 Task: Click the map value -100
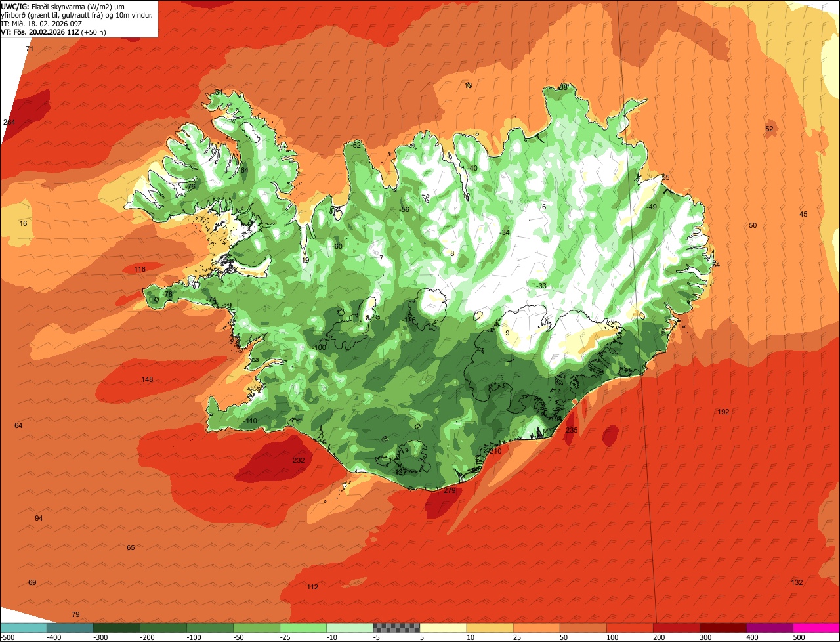[319, 348]
